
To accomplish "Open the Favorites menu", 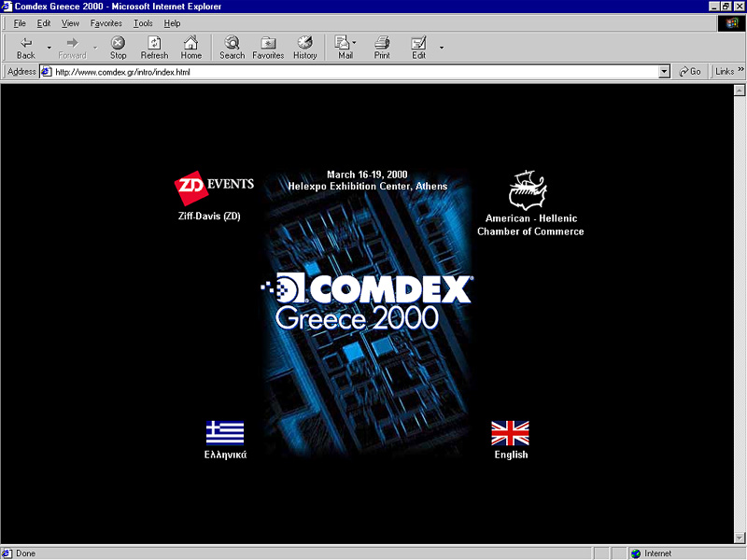I will (x=106, y=23).
